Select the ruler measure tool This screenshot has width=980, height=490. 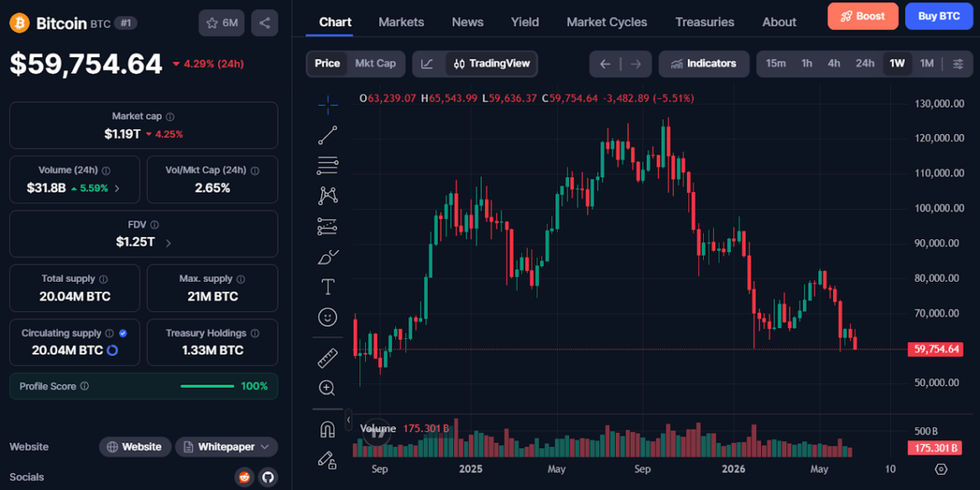point(328,358)
